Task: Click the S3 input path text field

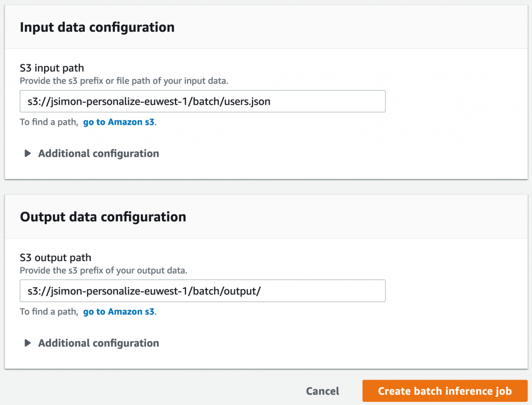Action: tap(203, 102)
